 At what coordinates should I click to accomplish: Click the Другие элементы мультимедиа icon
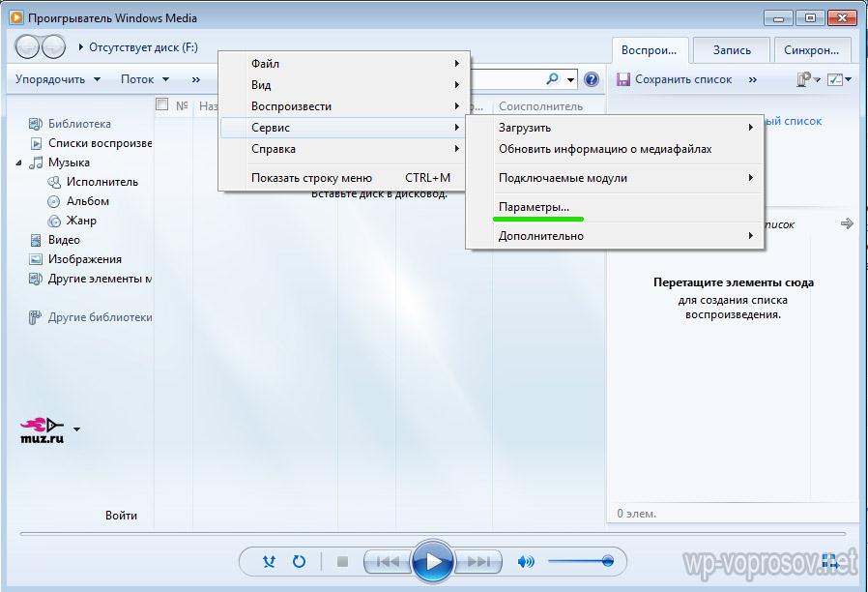pos(36,279)
